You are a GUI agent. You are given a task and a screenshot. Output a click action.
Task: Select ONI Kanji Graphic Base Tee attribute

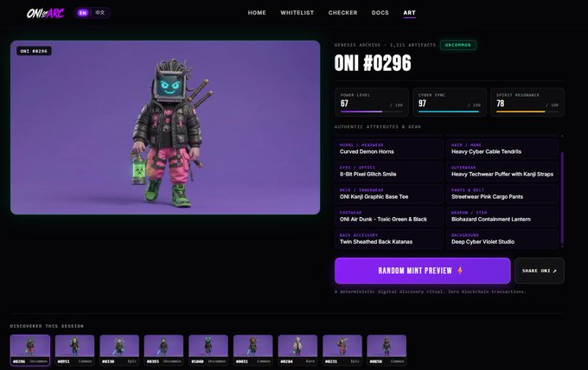tap(389, 194)
